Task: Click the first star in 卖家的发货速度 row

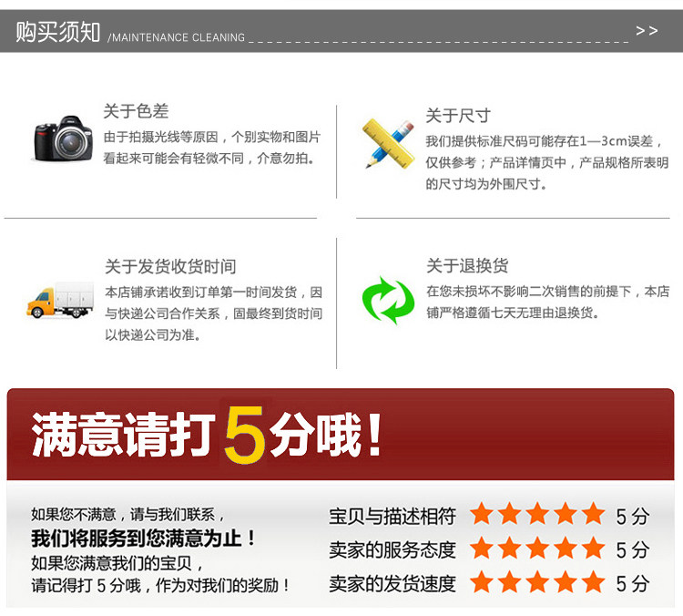Action: click(x=482, y=581)
